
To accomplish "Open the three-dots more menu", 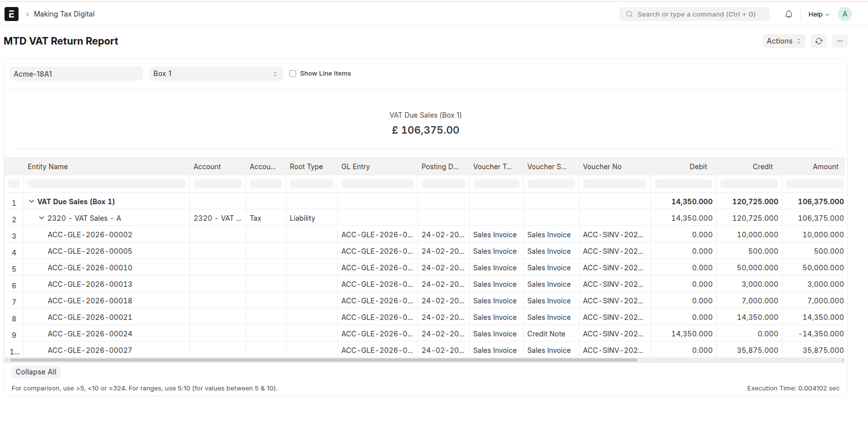I will (840, 41).
